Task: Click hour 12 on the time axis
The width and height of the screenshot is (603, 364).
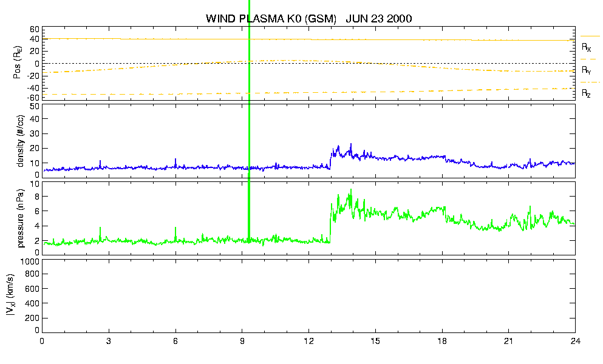Action: (x=308, y=342)
